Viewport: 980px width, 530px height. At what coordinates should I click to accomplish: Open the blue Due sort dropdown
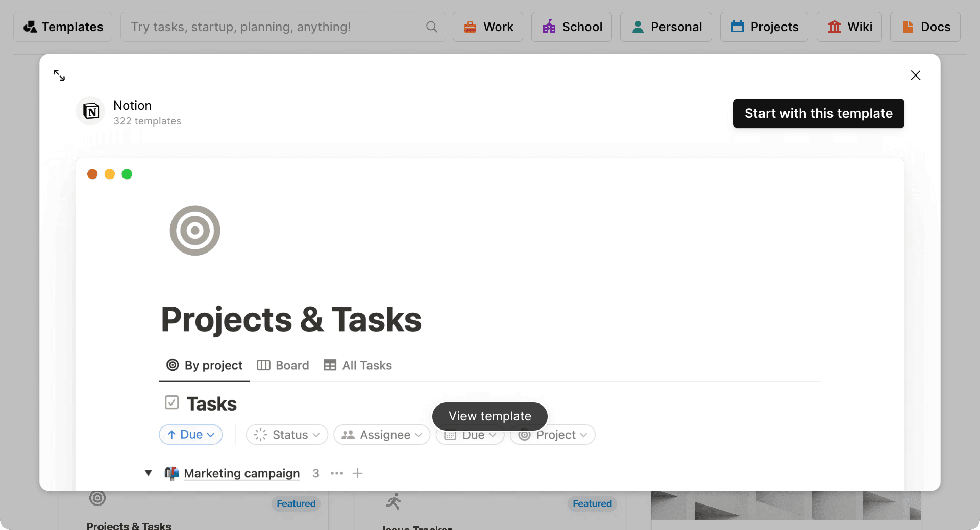coord(190,435)
